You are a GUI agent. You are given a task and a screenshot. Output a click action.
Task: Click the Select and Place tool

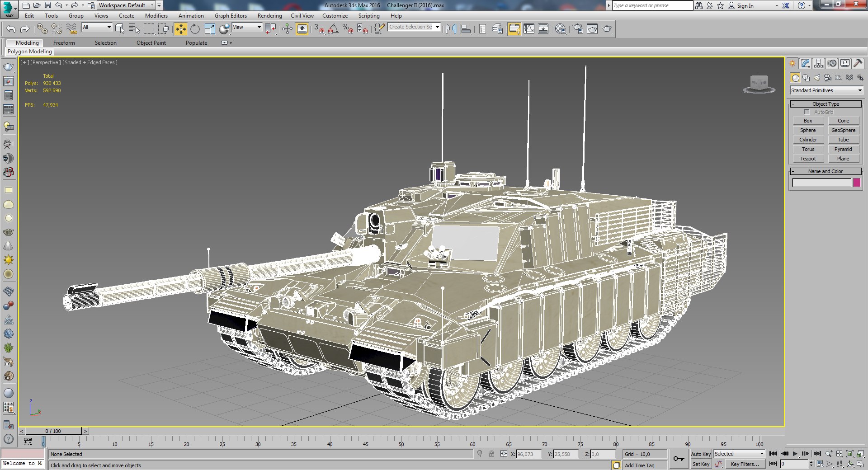coord(224,29)
